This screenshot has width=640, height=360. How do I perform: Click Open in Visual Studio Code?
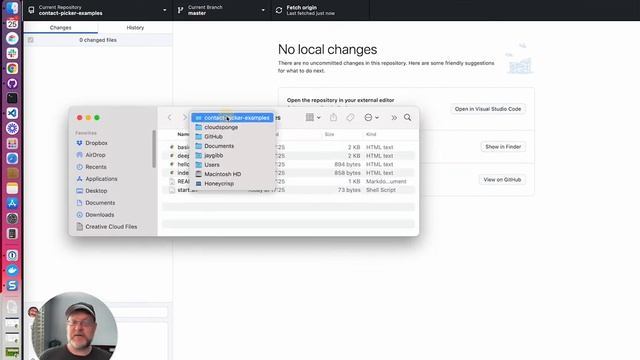pyautogui.click(x=488, y=109)
